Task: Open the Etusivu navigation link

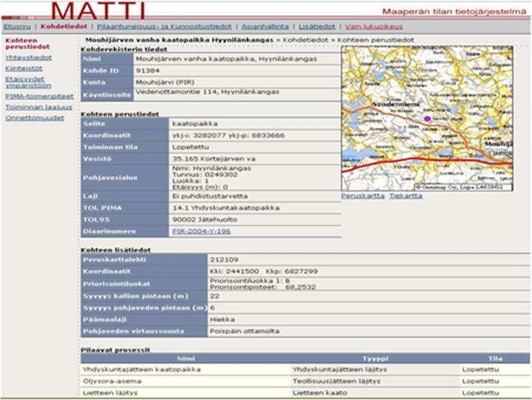Action: pos(17,27)
